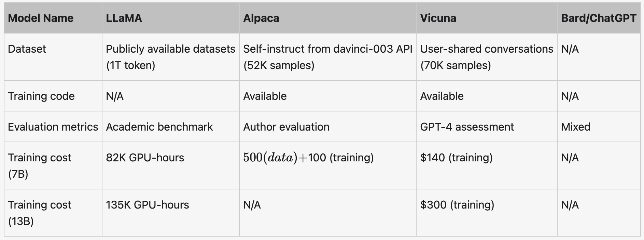
Task: Select the $300 (training) cell
Action: [x=487, y=213]
